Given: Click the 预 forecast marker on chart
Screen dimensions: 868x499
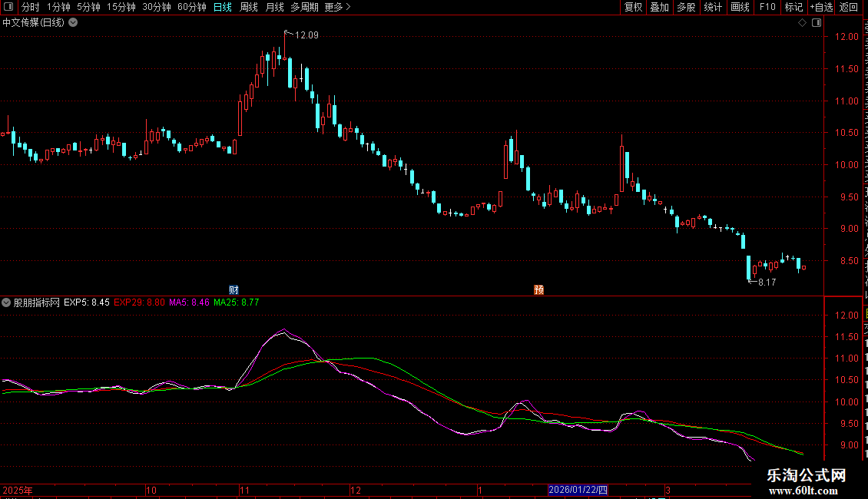Looking at the screenshot, I should point(539,289).
